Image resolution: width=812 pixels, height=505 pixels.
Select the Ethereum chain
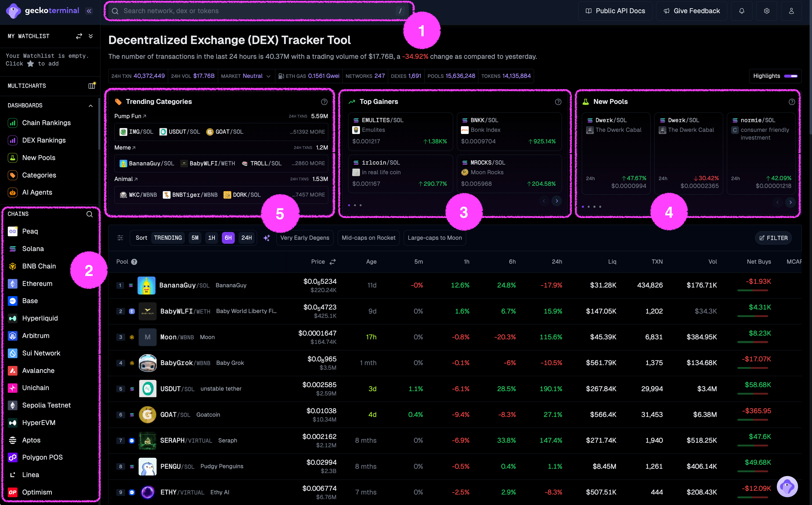tap(30, 284)
